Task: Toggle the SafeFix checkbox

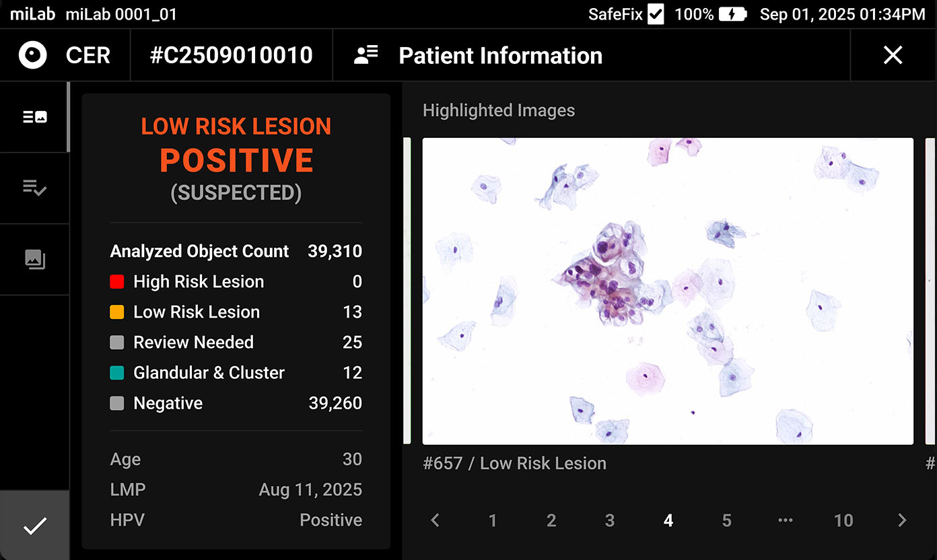Action: (x=656, y=14)
